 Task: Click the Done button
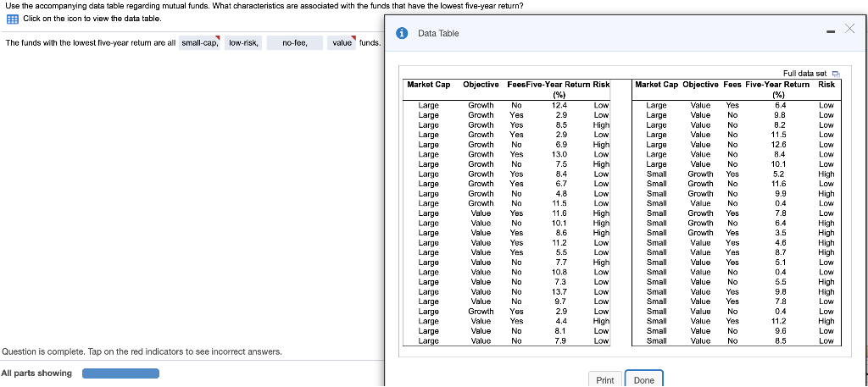tap(644, 380)
